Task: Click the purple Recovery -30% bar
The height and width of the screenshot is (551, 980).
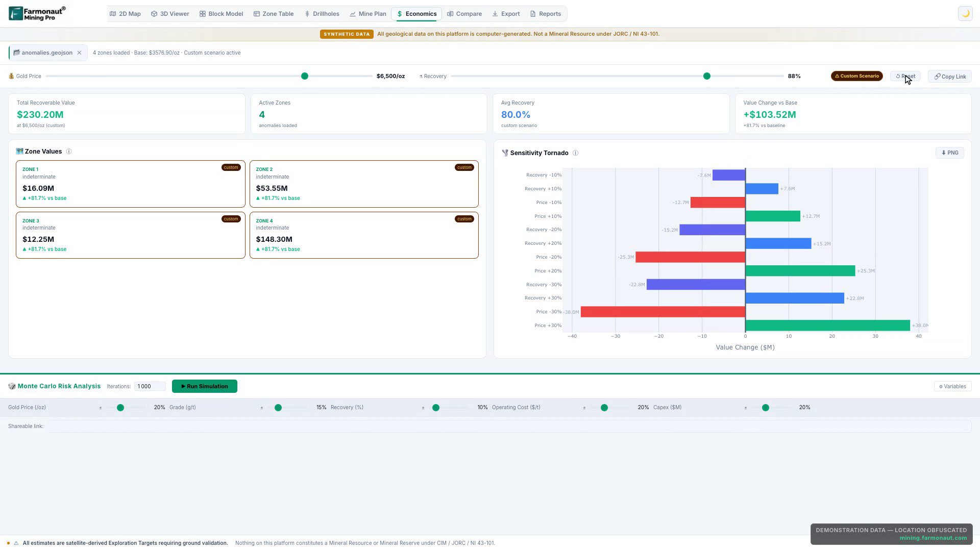Action: (696, 285)
